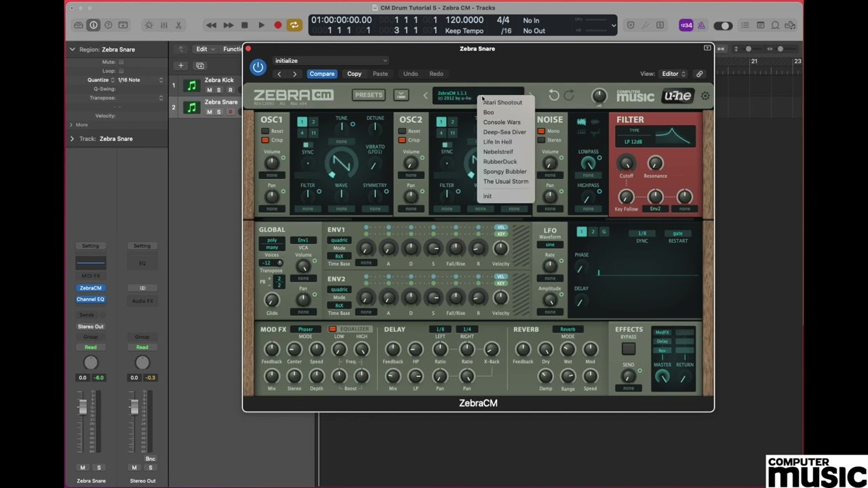Toggle OSC1 Crisp switch
868x488 pixels.
[x=266, y=140]
